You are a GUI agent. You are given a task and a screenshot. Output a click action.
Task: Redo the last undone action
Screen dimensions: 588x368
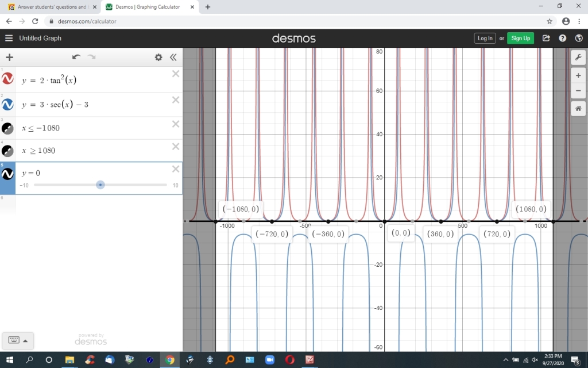[x=91, y=57]
